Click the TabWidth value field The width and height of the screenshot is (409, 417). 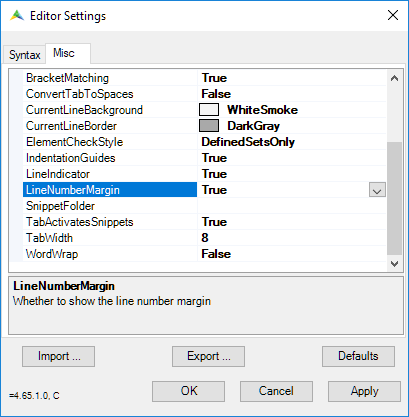pos(292,238)
